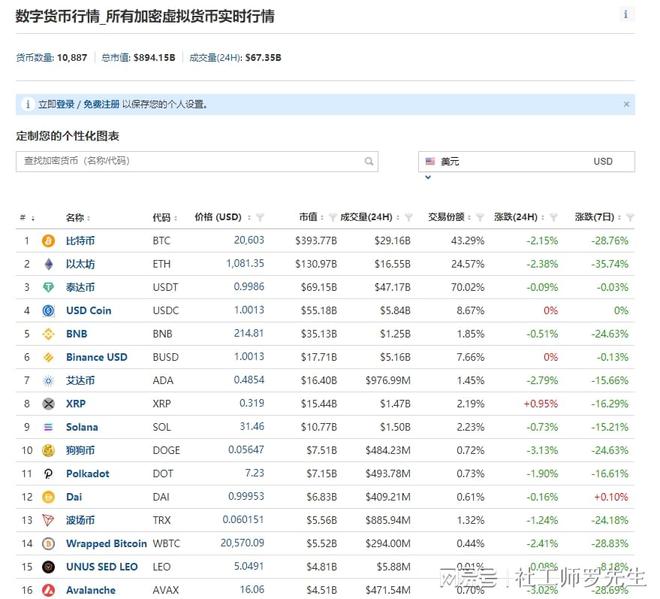Viewport: 660px width, 599px height.
Task: Open the market cap filter icon
Action: 333,217
